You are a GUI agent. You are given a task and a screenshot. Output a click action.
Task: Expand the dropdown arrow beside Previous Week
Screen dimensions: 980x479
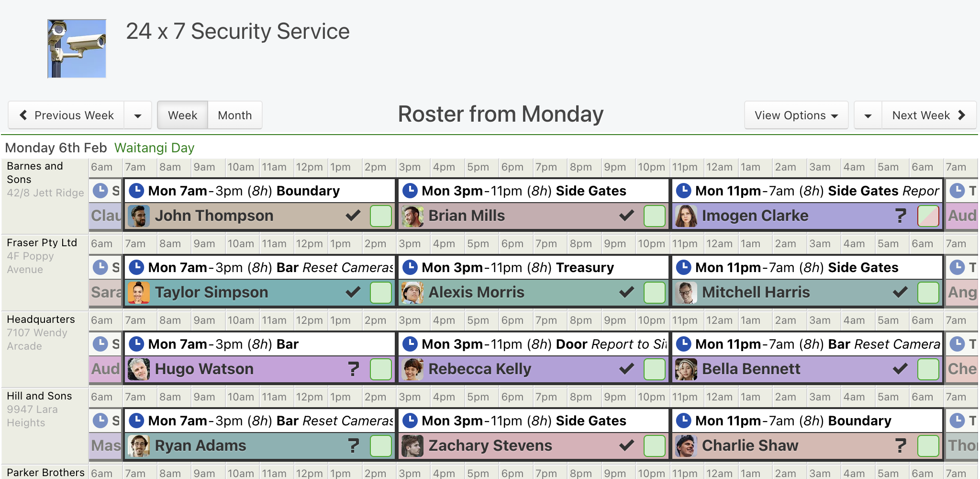pyautogui.click(x=138, y=115)
